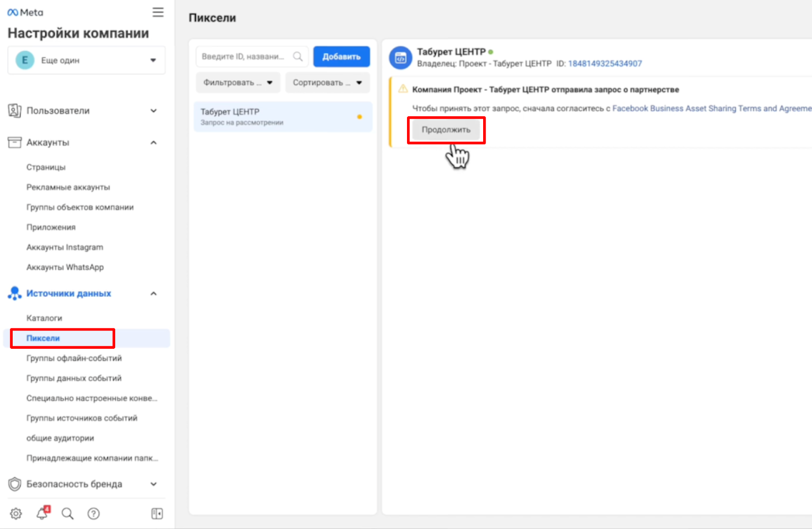This screenshot has width=812, height=529.
Task: Click the Users section icon
Action: coord(15,111)
